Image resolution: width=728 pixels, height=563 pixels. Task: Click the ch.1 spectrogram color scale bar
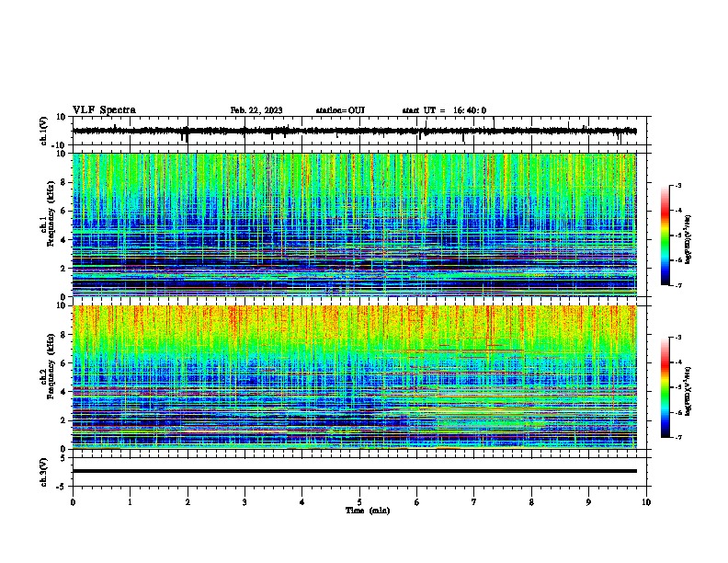pos(665,236)
